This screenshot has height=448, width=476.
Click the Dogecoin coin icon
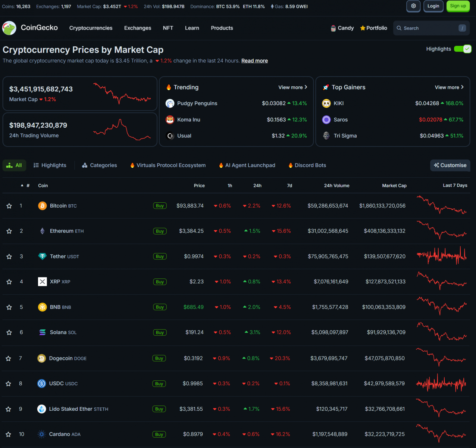tap(42, 358)
